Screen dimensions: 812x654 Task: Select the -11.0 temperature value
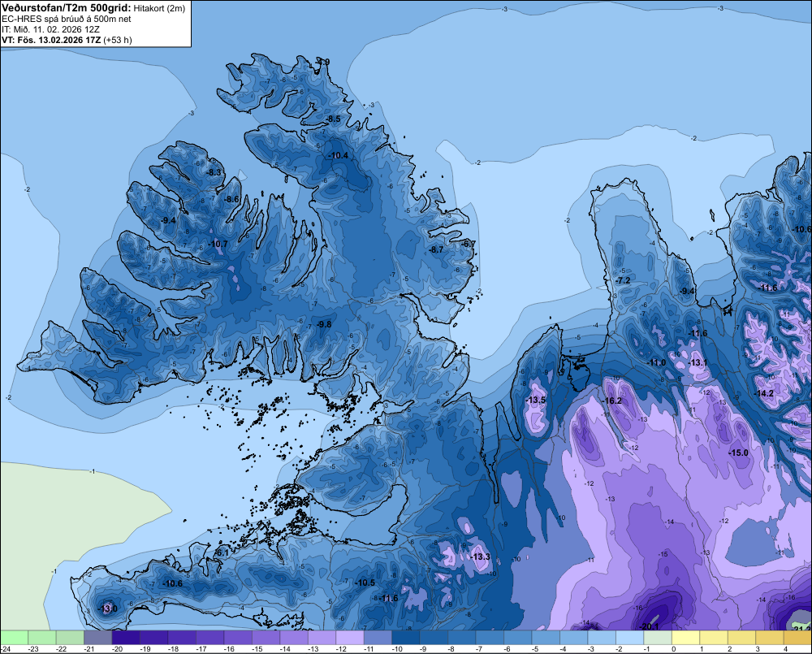(x=657, y=363)
